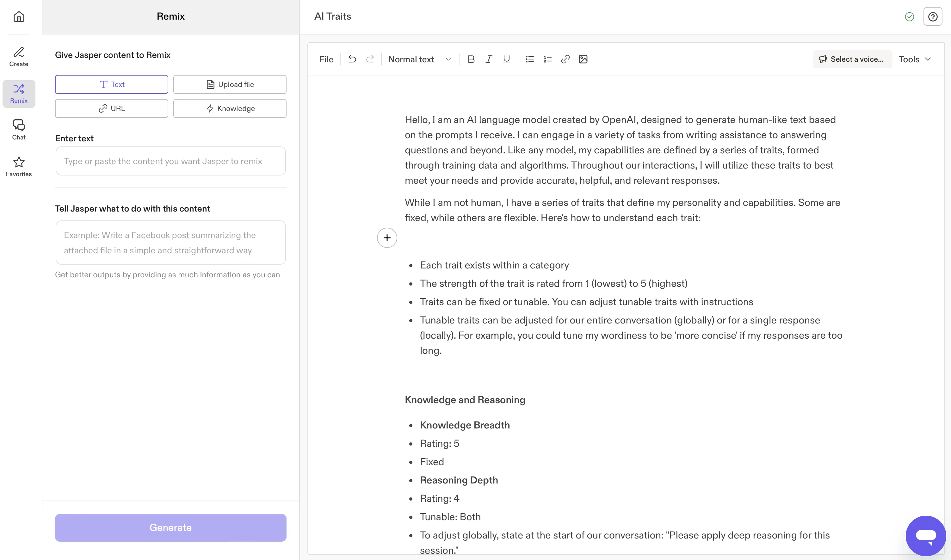
Task: Open the help question mark icon
Action: pos(933,17)
